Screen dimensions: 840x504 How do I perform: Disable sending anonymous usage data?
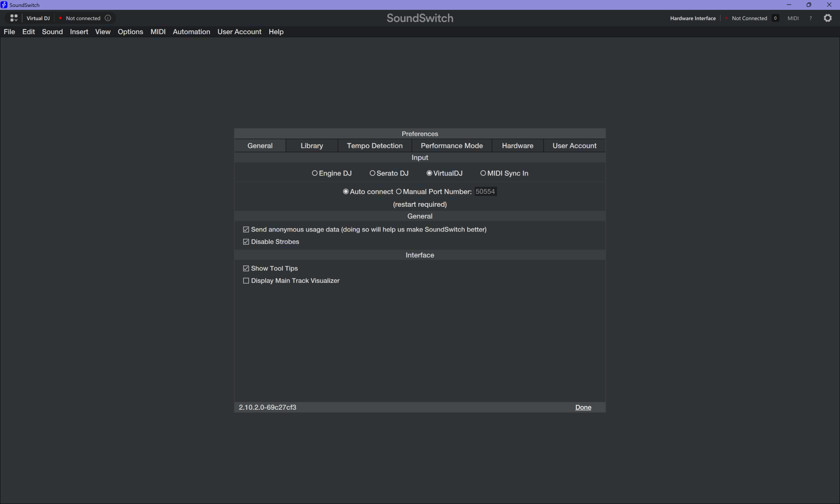coord(246,230)
